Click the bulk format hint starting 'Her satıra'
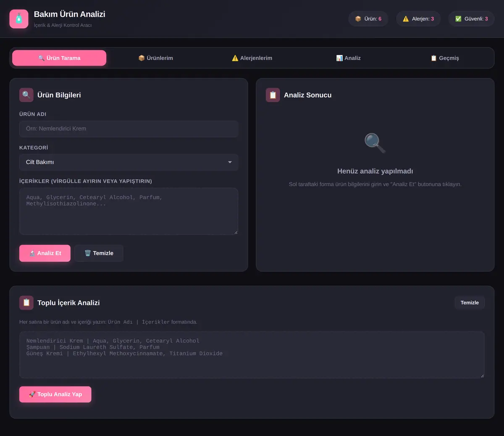The image size is (504, 436). coord(108,322)
